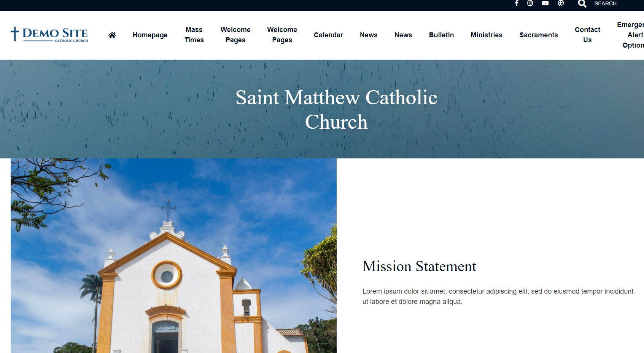Expand the Ministries menu
Screen dimensions: 644x353
486,35
